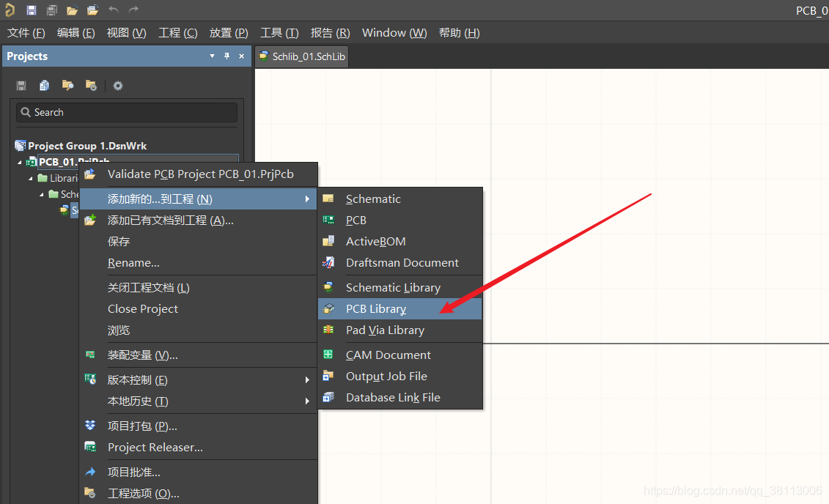
Task: Expand 版本控制 (E) submenu
Action: coord(199,380)
